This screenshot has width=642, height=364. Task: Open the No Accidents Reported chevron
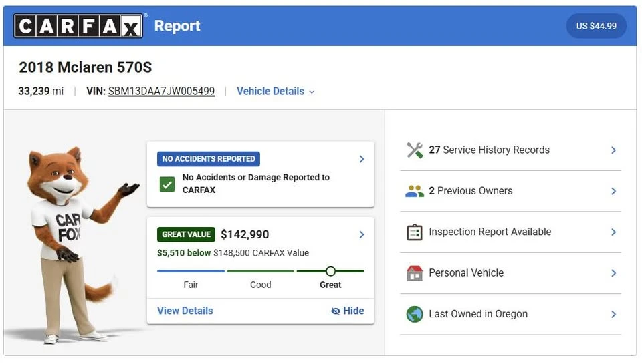pyautogui.click(x=362, y=159)
